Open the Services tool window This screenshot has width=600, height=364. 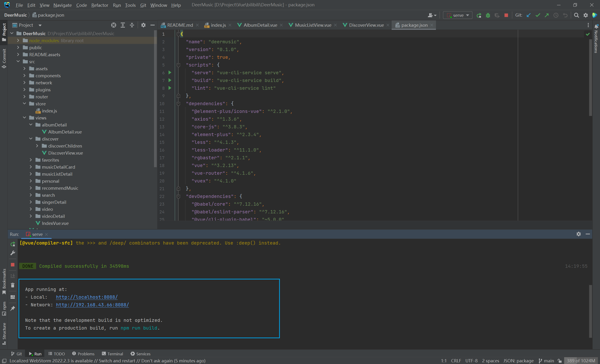pos(140,354)
